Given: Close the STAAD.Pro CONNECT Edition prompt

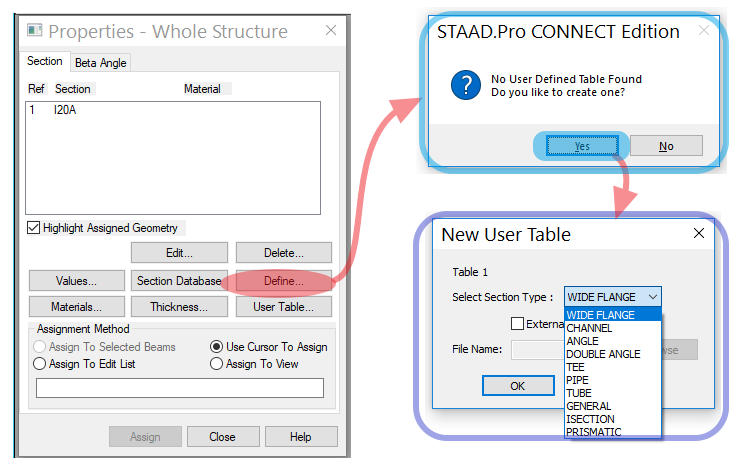Looking at the screenshot, I should click(x=704, y=30).
